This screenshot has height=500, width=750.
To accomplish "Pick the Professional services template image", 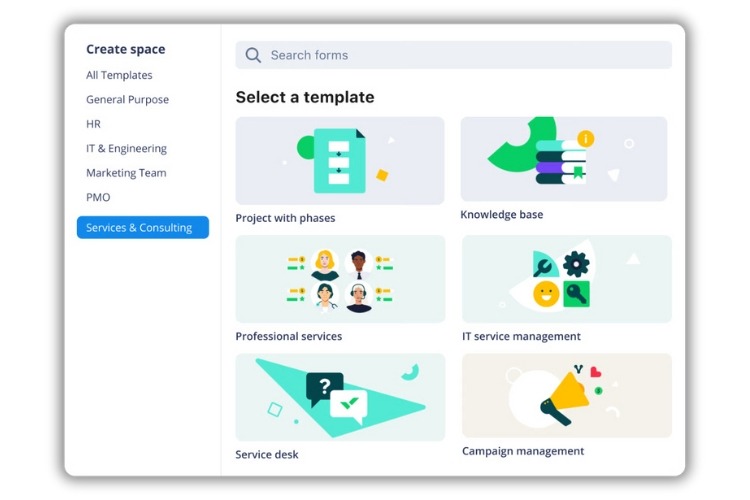I will [340, 279].
